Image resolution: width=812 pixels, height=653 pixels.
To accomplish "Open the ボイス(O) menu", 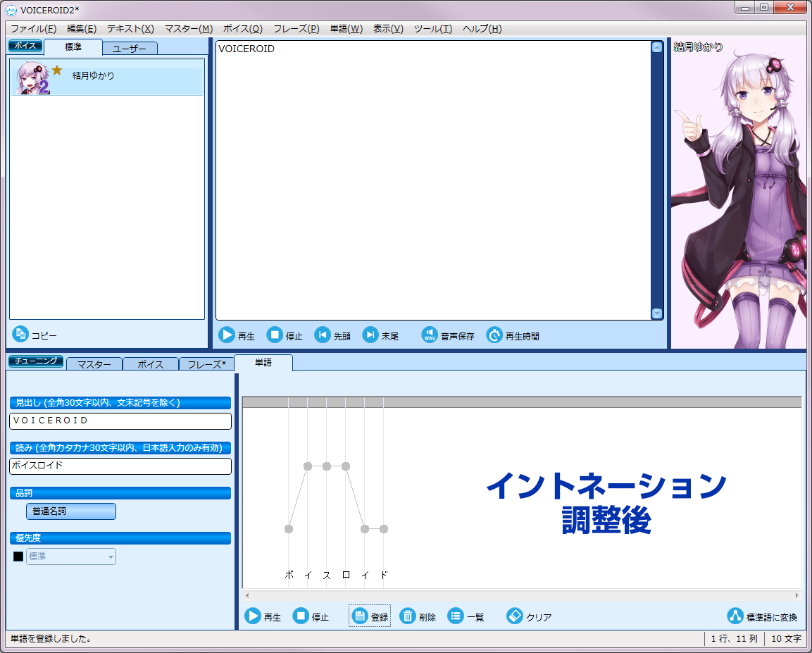I will 243,29.
